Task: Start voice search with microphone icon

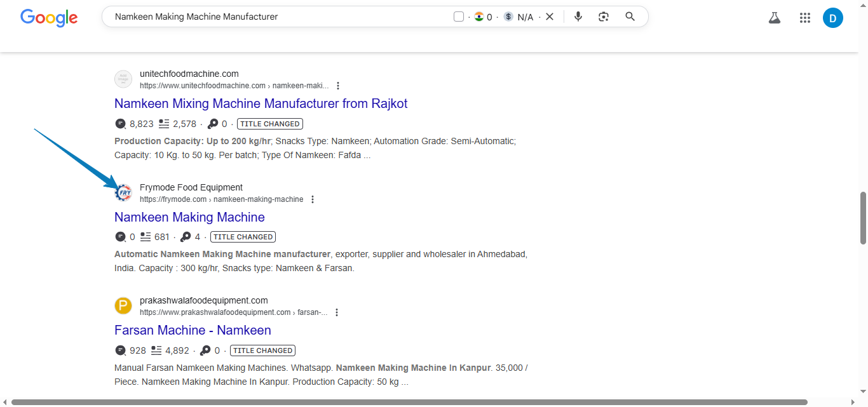Action: (578, 17)
